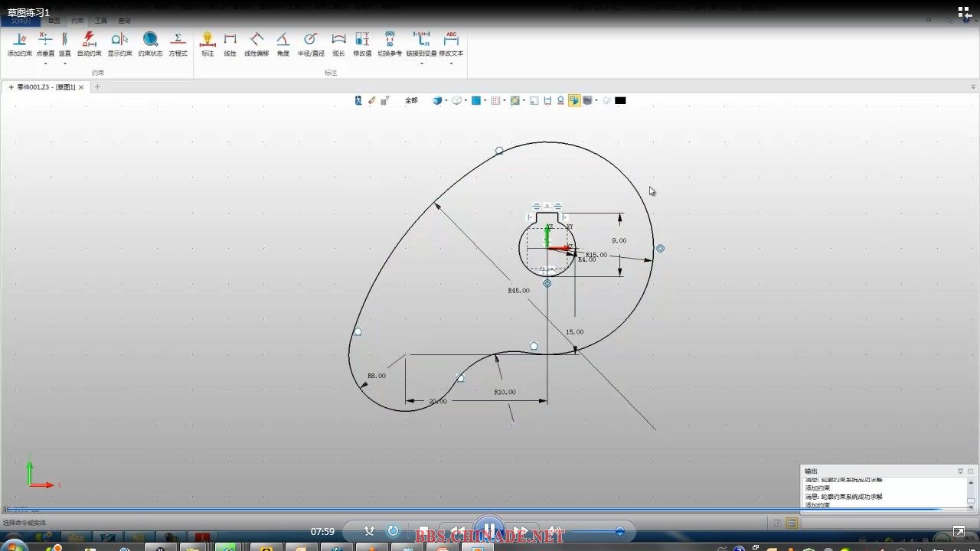The image size is (980, 551).
Task: Select the 线性偏移 linear offset dimension tool
Action: tap(256, 44)
